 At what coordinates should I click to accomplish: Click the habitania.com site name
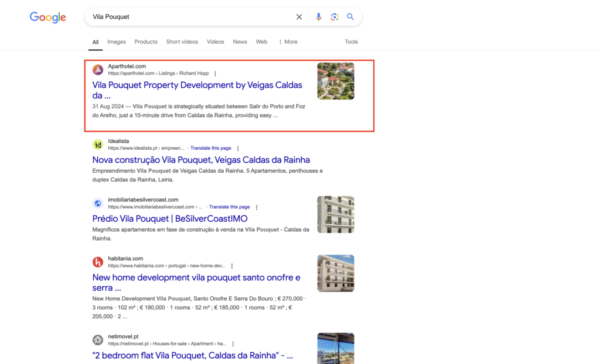pos(125,259)
